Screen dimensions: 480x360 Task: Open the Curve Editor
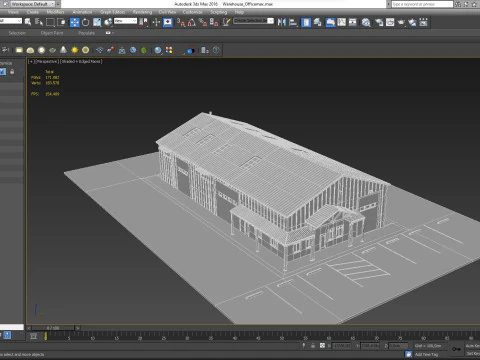342,22
